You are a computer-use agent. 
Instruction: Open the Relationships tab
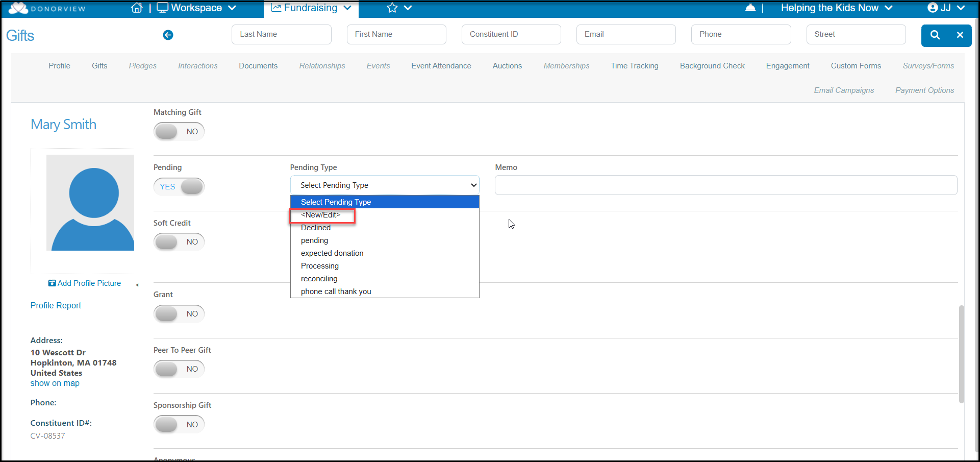(x=322, y=66)
